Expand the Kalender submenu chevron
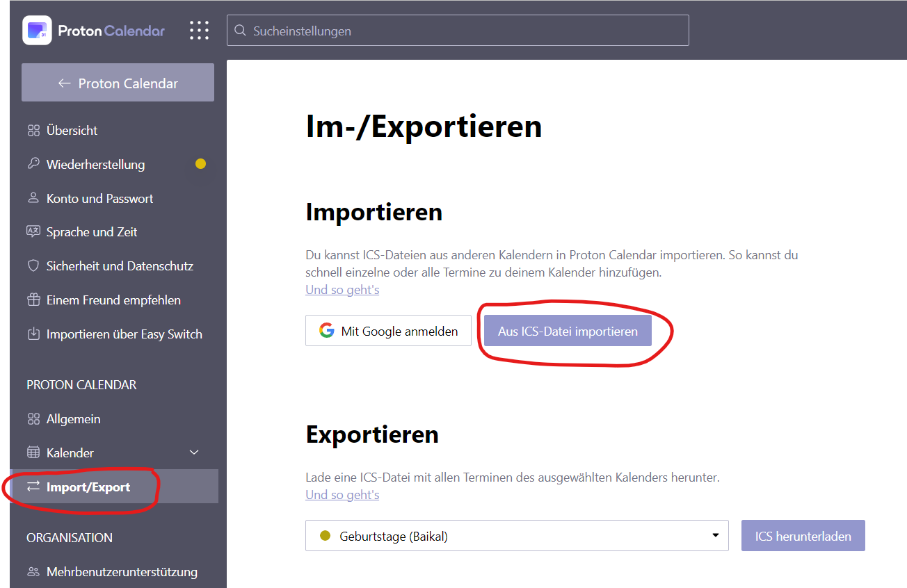Screen dimensions: 907x588 194,452
